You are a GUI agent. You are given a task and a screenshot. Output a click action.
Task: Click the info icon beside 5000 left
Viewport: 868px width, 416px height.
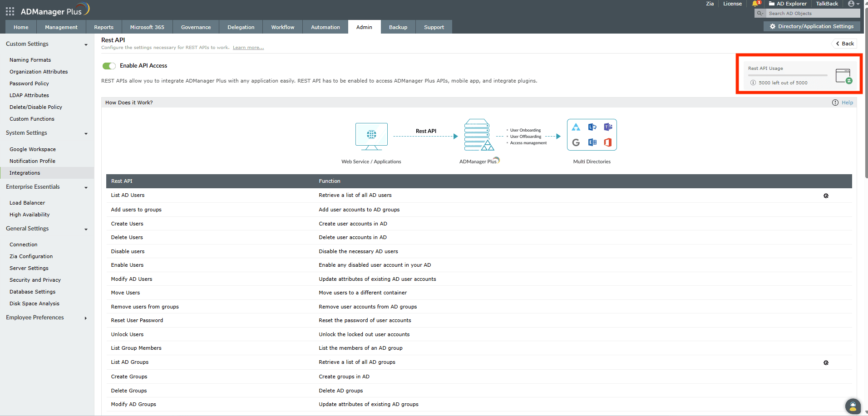tap(753, 83)
